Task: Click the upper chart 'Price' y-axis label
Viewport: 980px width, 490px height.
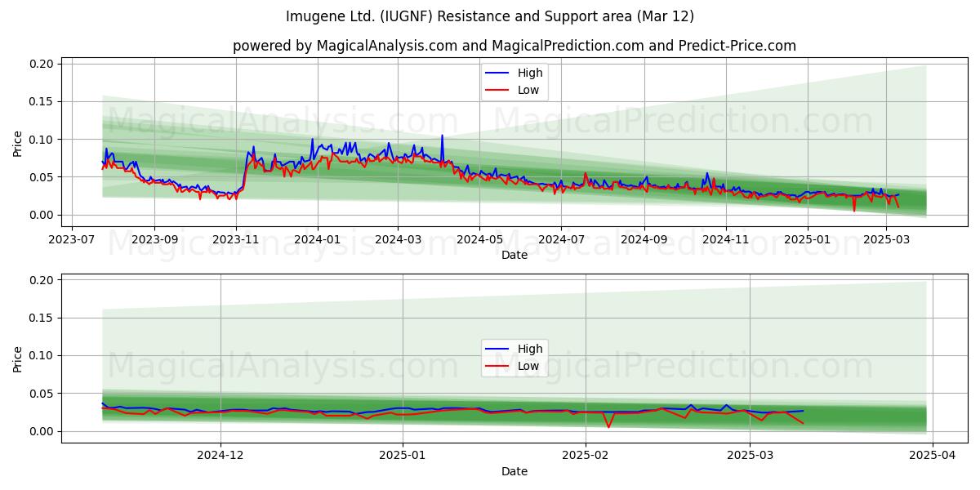Action: (x=18, y=142)
